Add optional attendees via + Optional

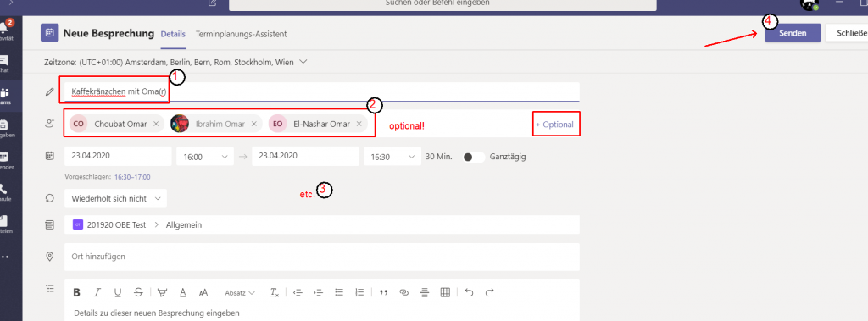point(554,125)
